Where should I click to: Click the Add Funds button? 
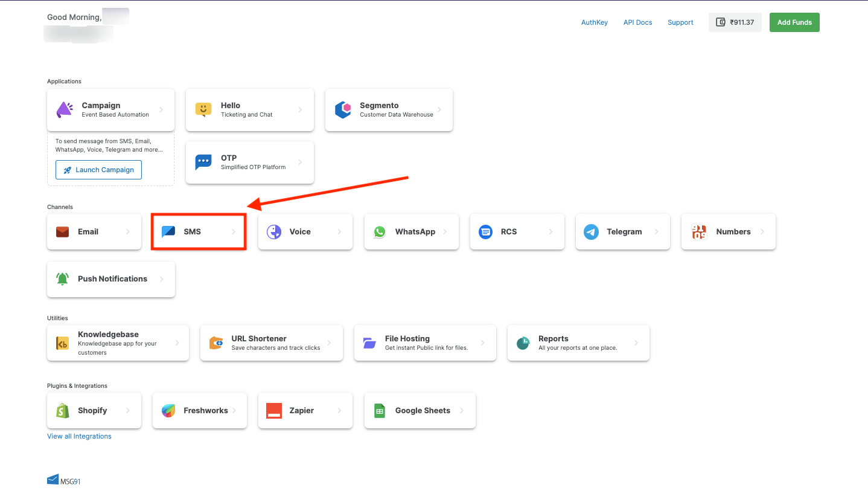(x=794, y=22)
